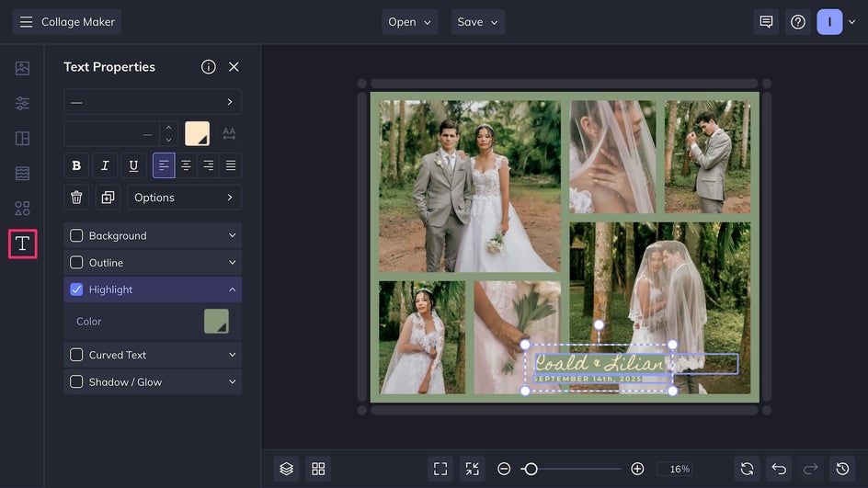
Task: Open the Layouts sidebar tab
Action: [23, 139]
